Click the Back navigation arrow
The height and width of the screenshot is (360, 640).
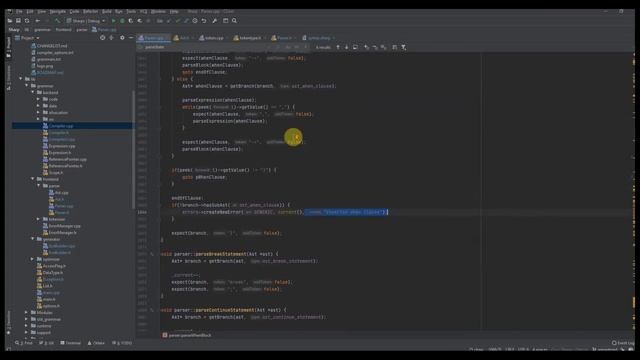[x=38, y=20]
